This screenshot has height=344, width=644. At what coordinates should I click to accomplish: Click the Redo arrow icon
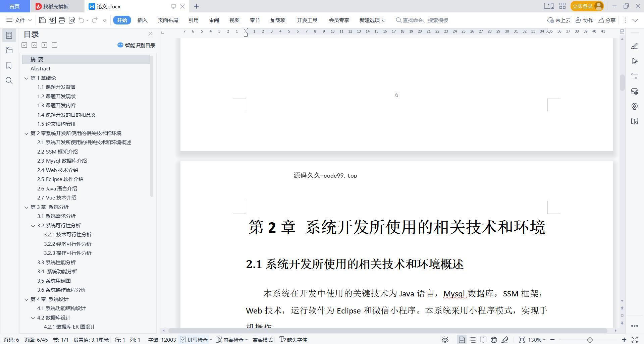tap(95, 20)
